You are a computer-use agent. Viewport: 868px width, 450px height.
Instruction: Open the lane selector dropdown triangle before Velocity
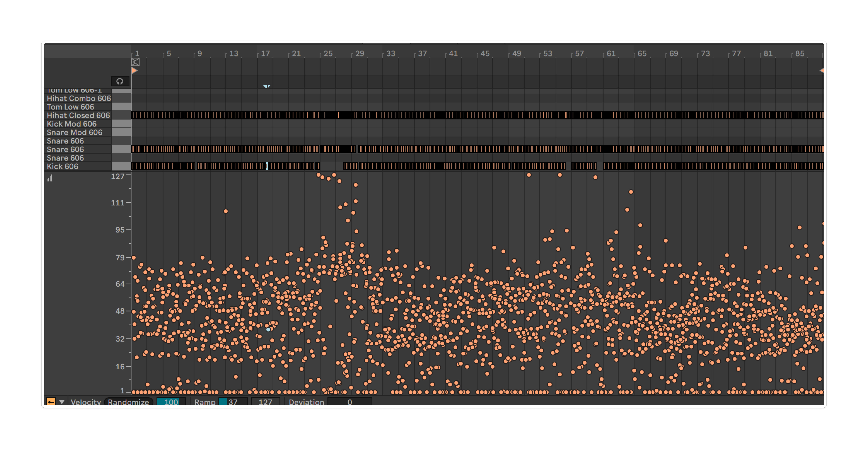62,402
